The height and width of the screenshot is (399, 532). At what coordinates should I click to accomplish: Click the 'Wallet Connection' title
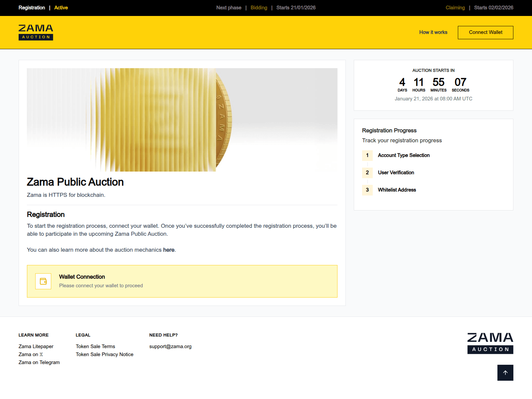pos(82,277)
